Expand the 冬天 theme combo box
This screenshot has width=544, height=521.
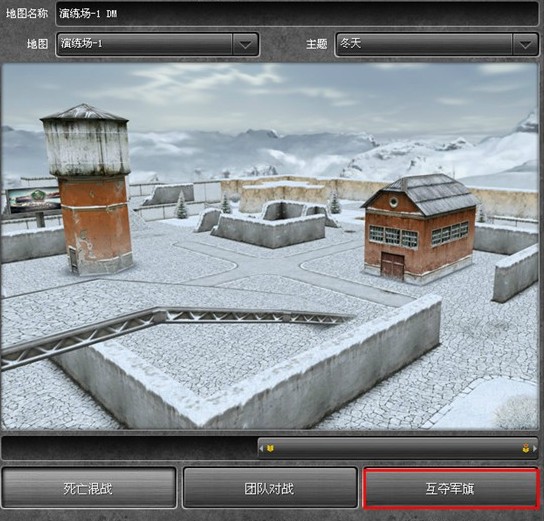tap(436, 44)
